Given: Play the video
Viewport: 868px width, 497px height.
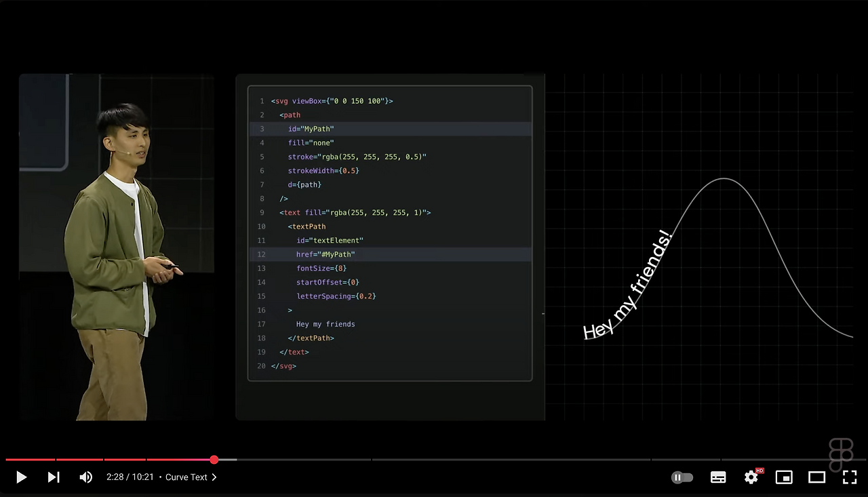Looking at the screenshot, I should coord(21,477).
